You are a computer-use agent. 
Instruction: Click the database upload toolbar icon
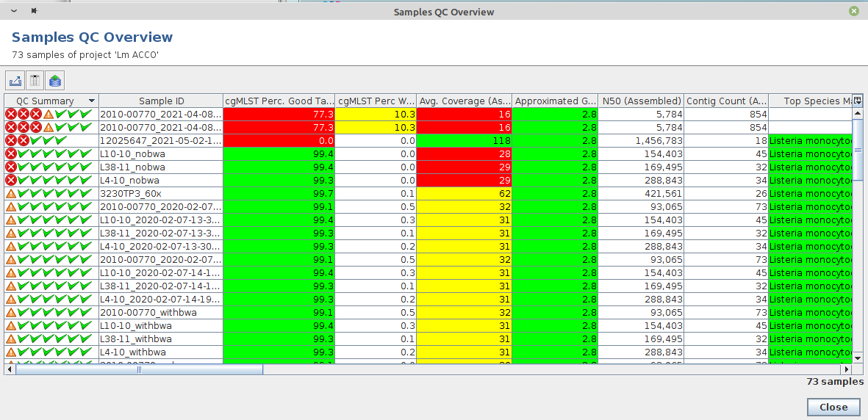click(x=55, y=81)
